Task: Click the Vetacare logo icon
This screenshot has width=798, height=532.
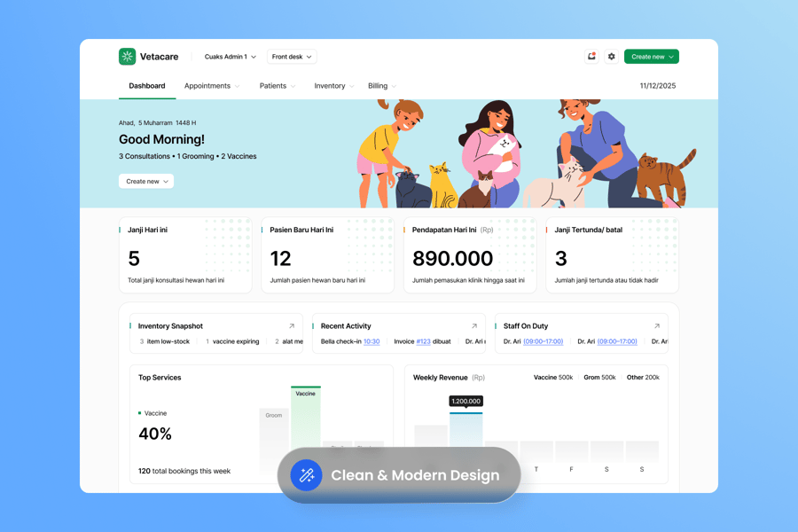Action: pyautogui.click(x=128, y=57)
